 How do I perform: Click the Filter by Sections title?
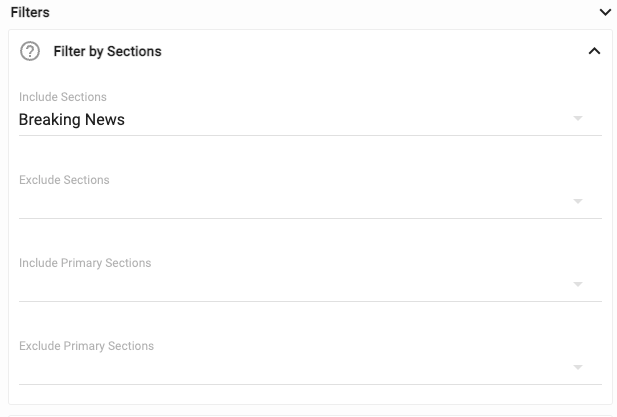point(107,51)
